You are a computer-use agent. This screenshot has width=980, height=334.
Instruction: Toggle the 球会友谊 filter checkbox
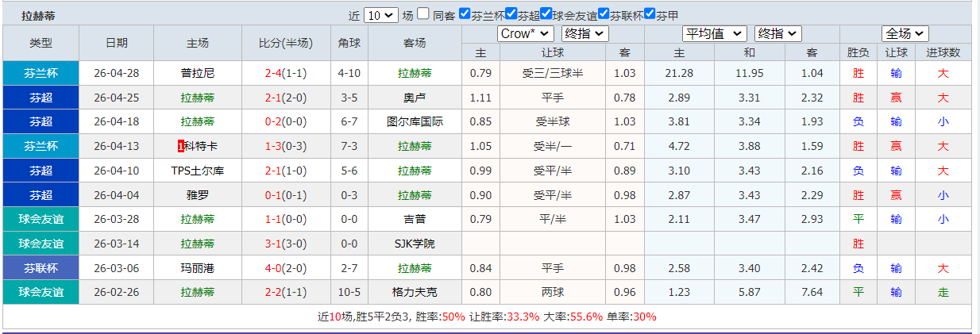tap(546, 13)
